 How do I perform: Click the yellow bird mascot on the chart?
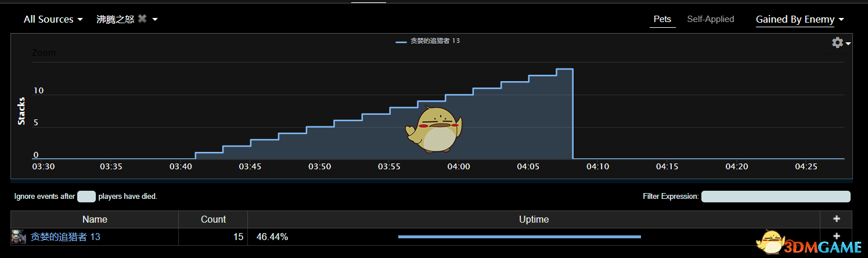coord(433,129)
